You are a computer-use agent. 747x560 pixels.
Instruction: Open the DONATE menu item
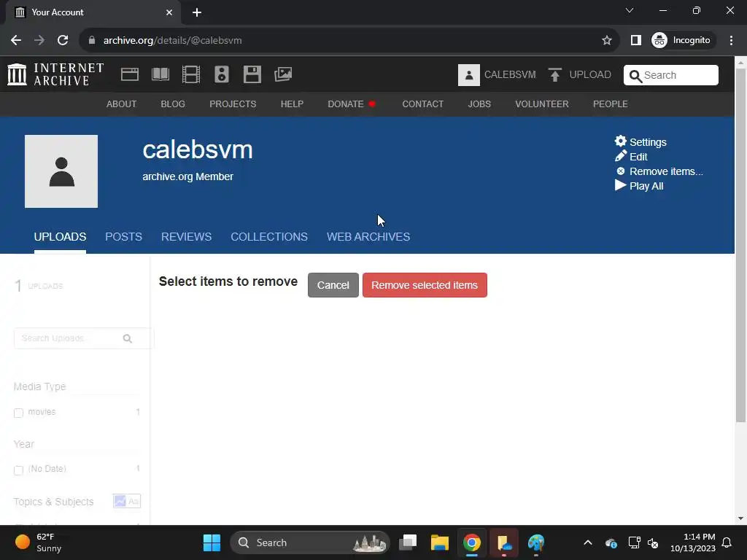(352, 104)
